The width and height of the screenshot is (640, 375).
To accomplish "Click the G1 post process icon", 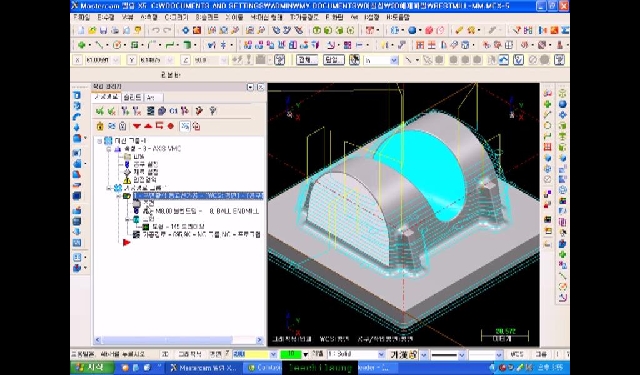I will click(173, 111).
